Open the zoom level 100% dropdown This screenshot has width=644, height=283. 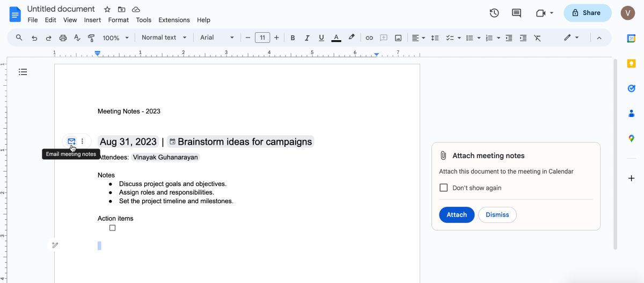click(x=116, y=38)
